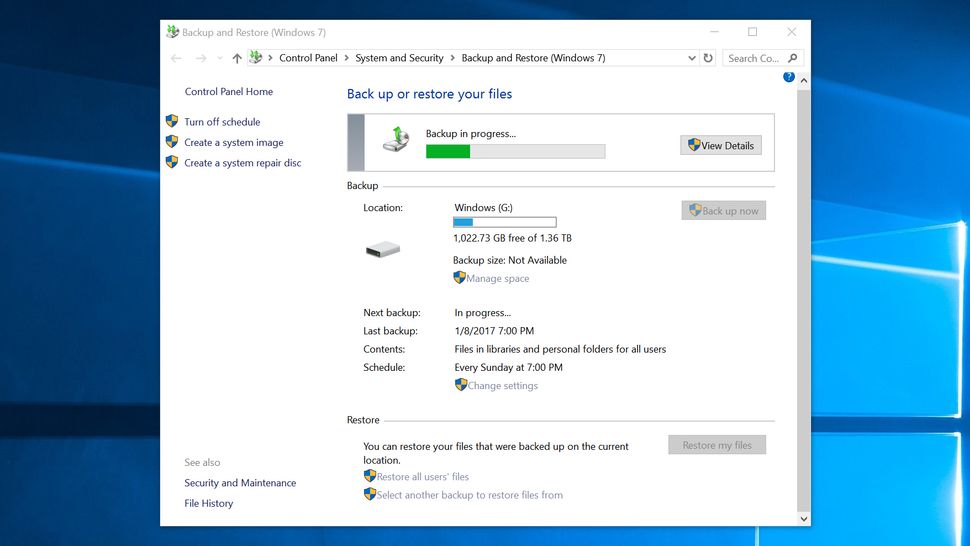Click the shield icon beside Create a system image
970x546 pixels.
(x=172, y=142)
